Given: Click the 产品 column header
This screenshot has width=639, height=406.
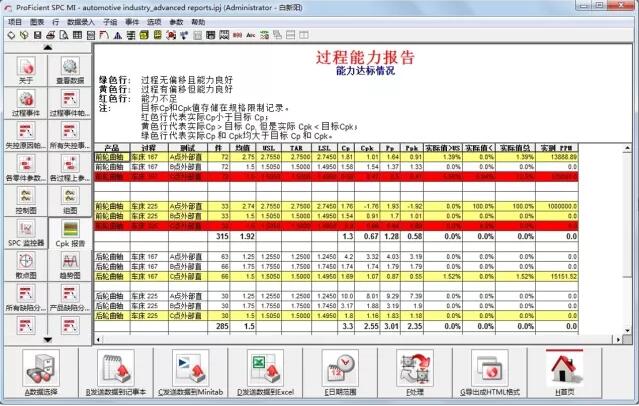Looking at the screenshot, I should click(112, 148).
